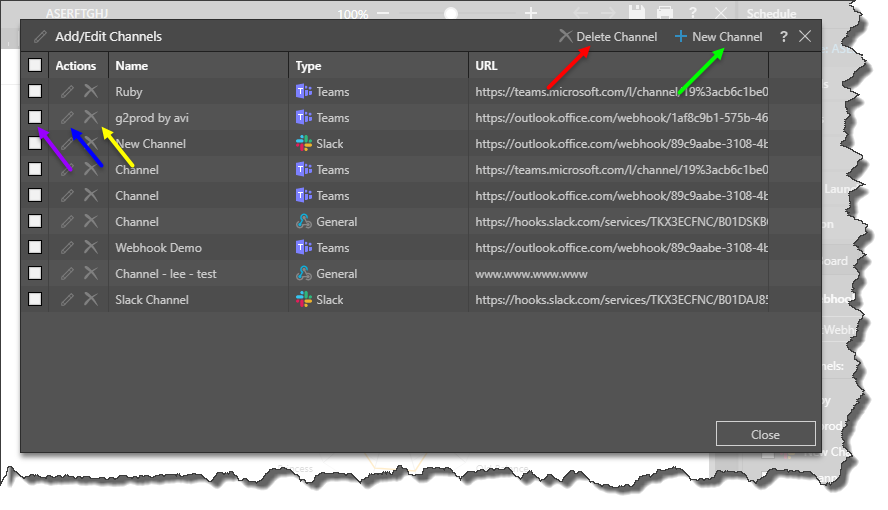The image size is (888, 510).
Task: Edit the Channel row of General type
Action: 67,221
